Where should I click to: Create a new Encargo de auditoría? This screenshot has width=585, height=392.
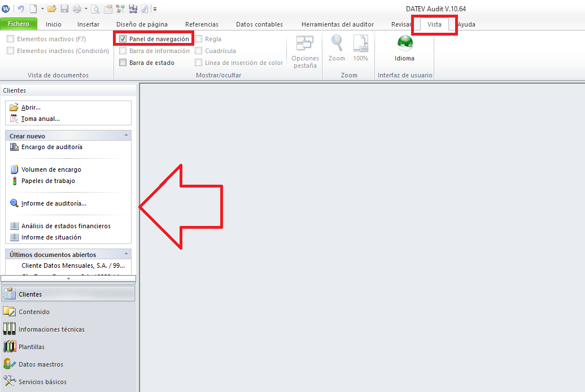click(52, 147)
